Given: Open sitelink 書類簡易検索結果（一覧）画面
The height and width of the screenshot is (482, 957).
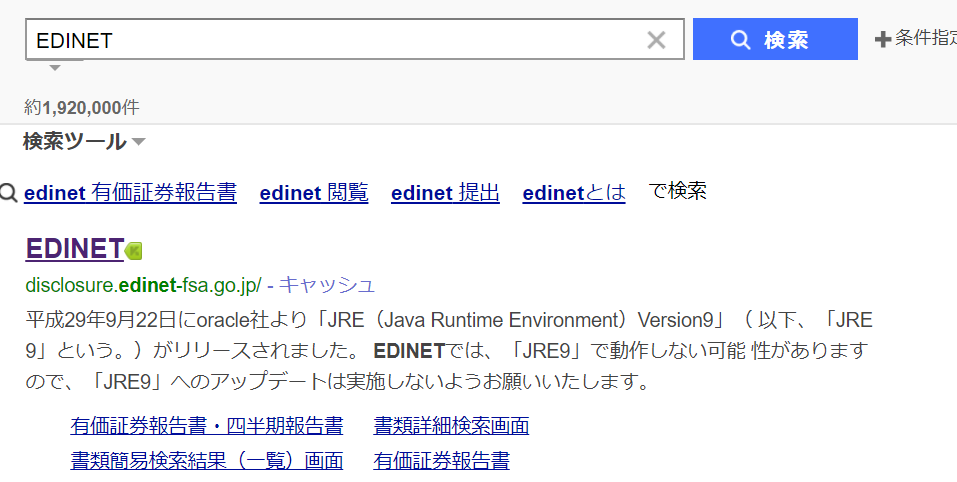Looking at the screenshot, I should point(206,461).
